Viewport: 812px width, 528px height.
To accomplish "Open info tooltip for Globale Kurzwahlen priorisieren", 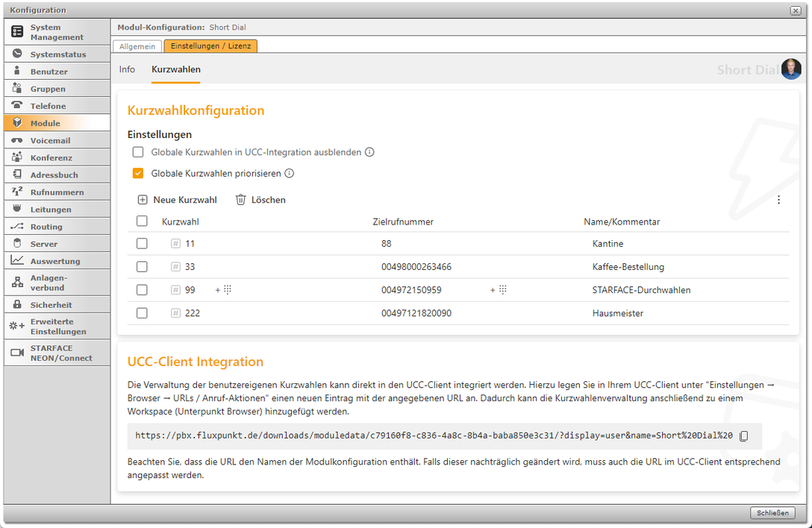I will 290,174.
